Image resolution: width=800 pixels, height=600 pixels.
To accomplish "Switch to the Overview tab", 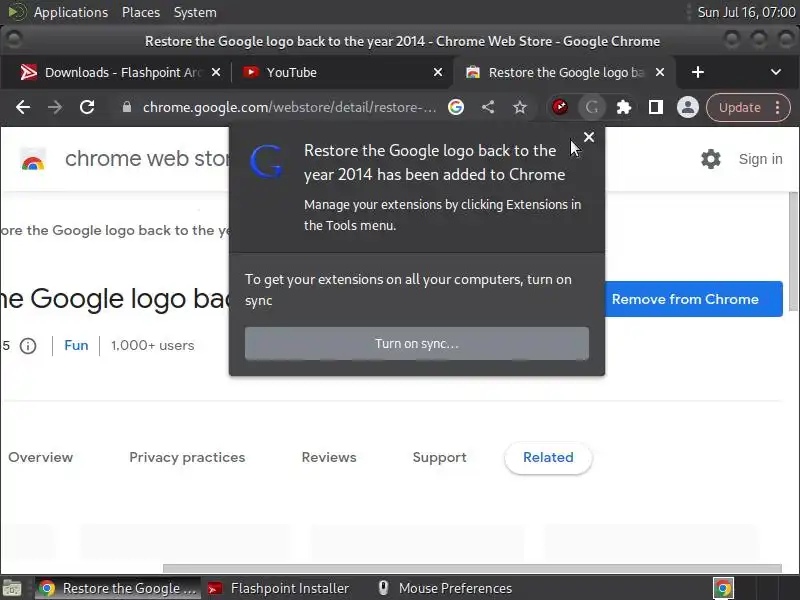I will click(40, 457).
